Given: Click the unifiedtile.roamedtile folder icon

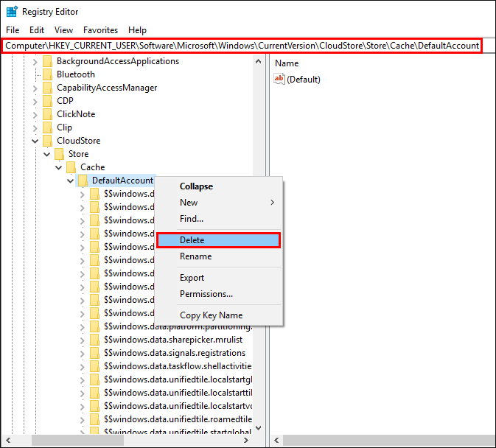Looking at the screenshot, I should [94, 419].
